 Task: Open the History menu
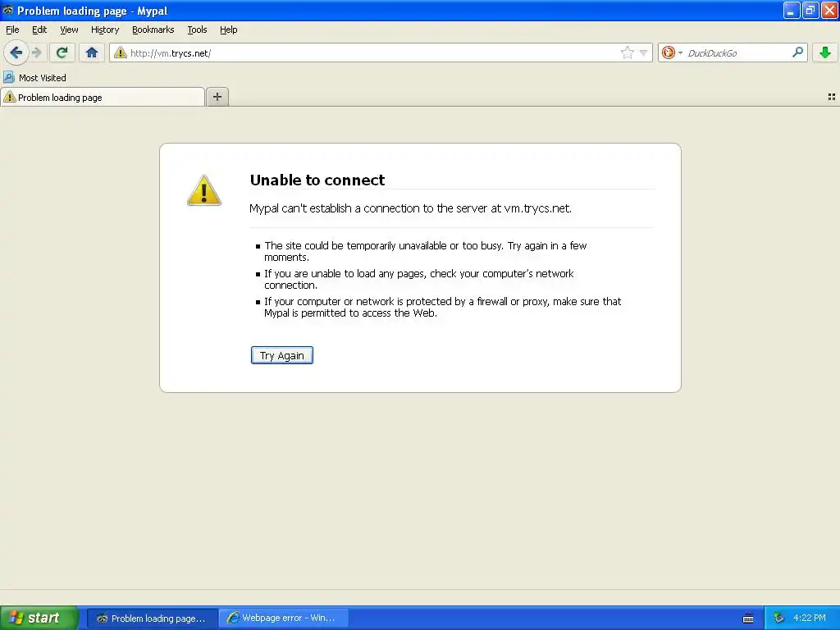105,30
